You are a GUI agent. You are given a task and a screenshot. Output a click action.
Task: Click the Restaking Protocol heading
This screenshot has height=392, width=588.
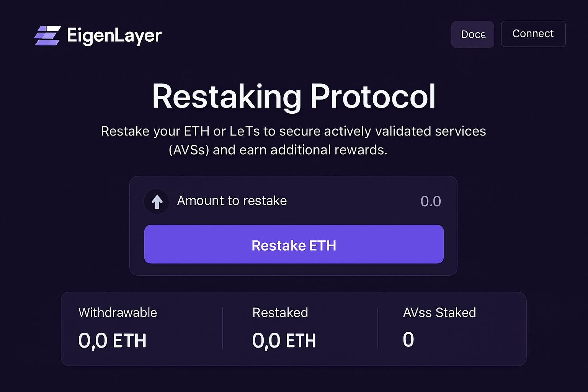tap(294, 96)
